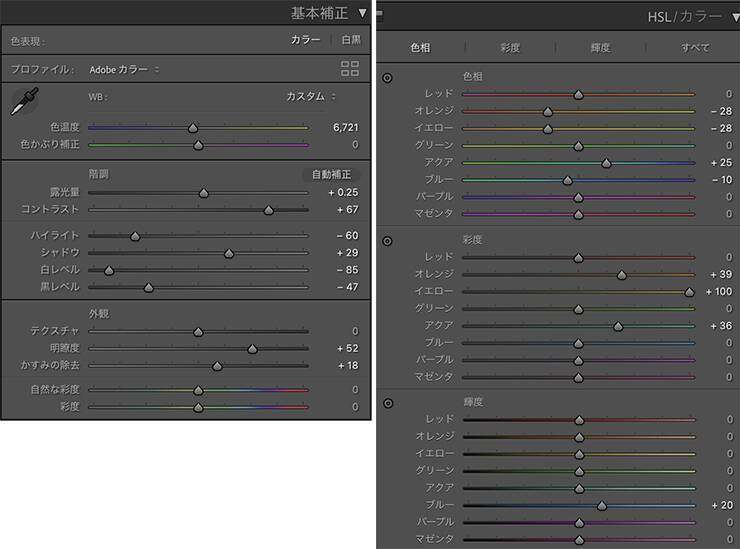This screenshot has height=549, width=740.
Task: Select the white balance eyedropper tool
Action: (24, 101)
